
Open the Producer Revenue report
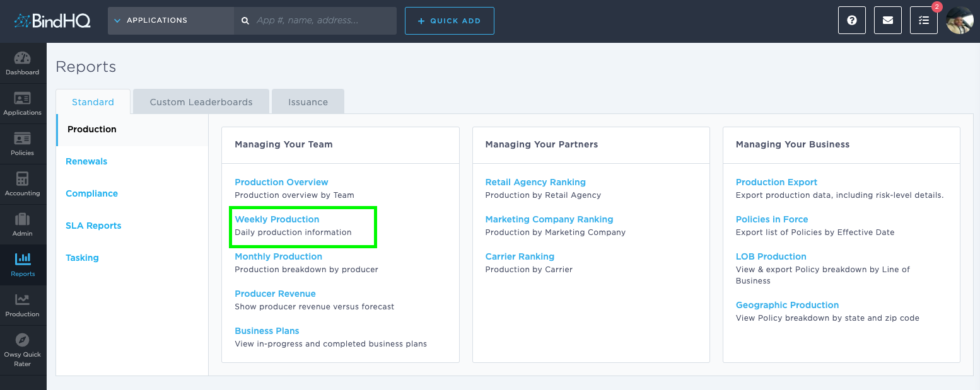pyautogui.click(x=275, y=294)
